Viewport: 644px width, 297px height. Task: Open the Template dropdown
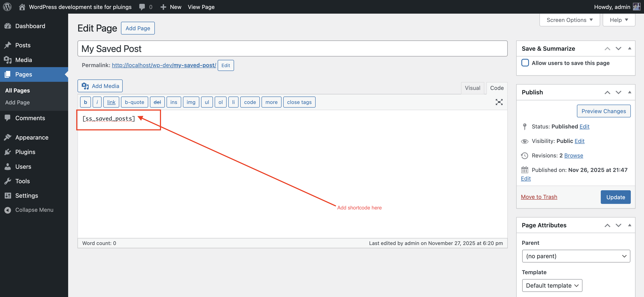pos(552,285)
